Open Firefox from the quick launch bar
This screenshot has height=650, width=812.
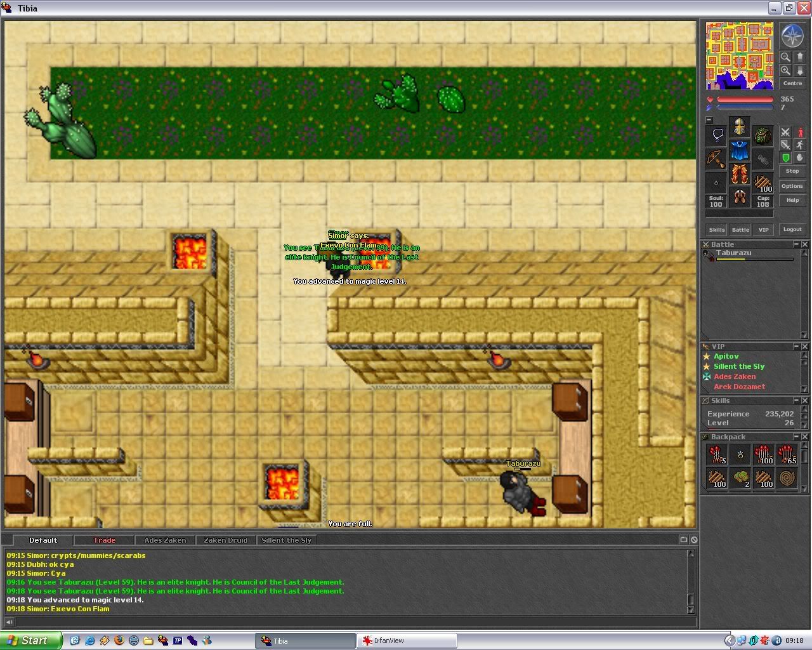tap(119, 640)
